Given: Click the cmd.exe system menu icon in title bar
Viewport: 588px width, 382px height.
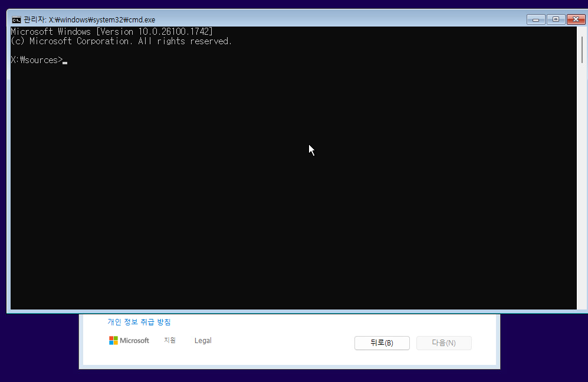Looking at the screenshot, I should (16, 20).
